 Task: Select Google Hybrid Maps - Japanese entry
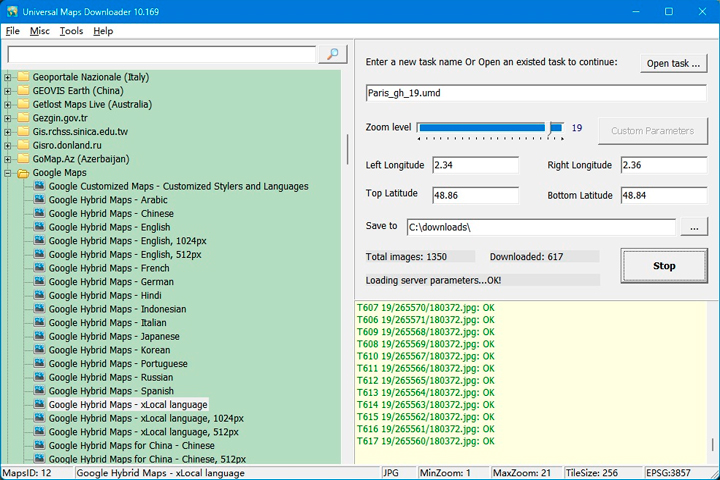[114, 336]
